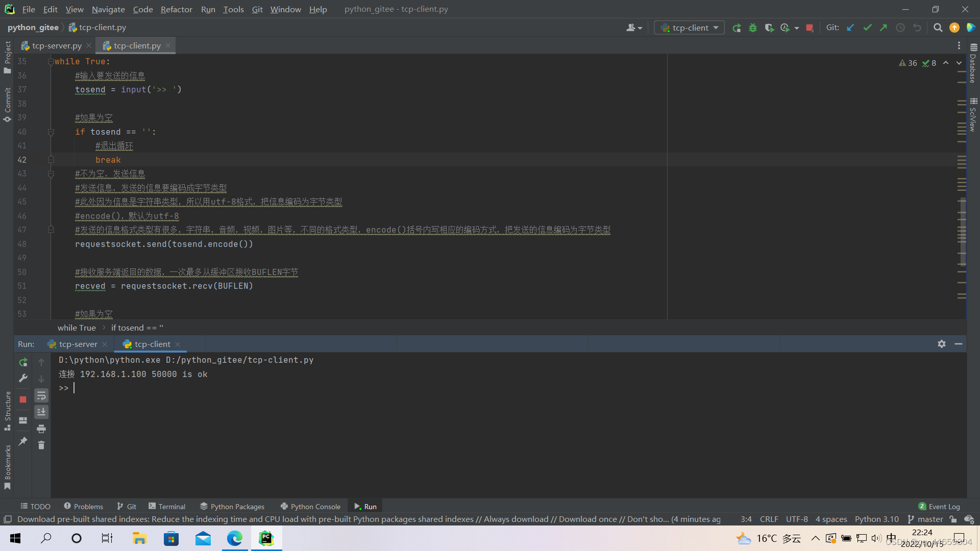Print the console output with the printer icon
980x551 pixels.
[41, 429]
